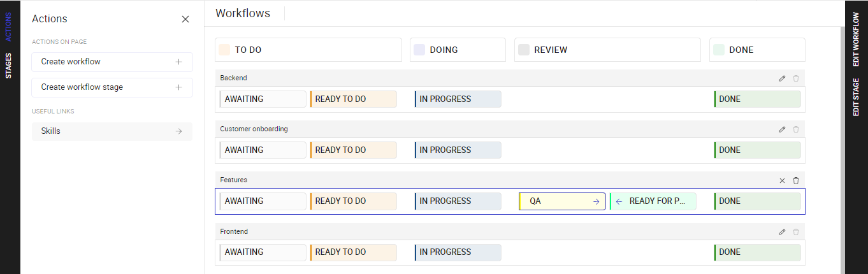This screenshot has height=274, width=868.
Task: Open the Edit Workflow side tab
Action: click(856, 40)
